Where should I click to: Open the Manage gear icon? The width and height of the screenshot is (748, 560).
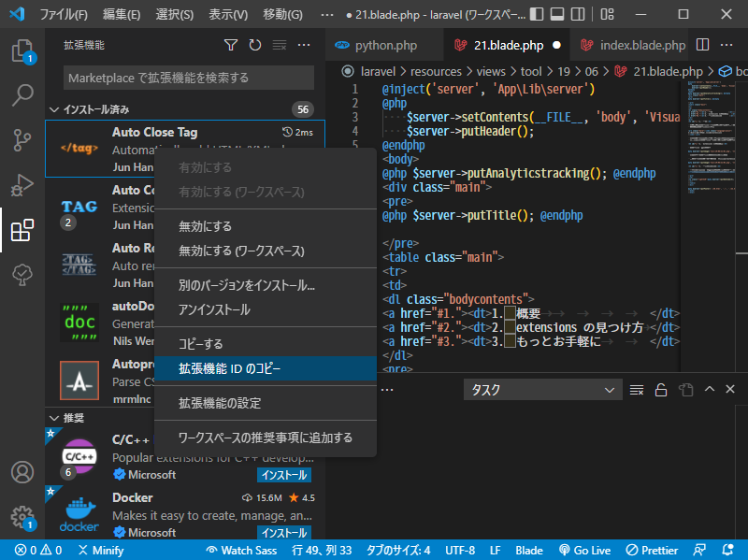click(22, 516)
